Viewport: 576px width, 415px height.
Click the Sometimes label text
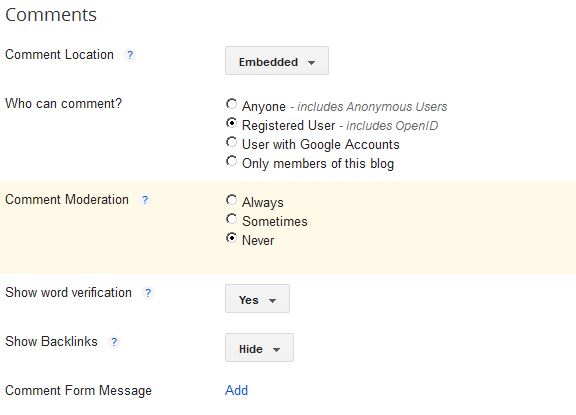(x=275, y=221)
